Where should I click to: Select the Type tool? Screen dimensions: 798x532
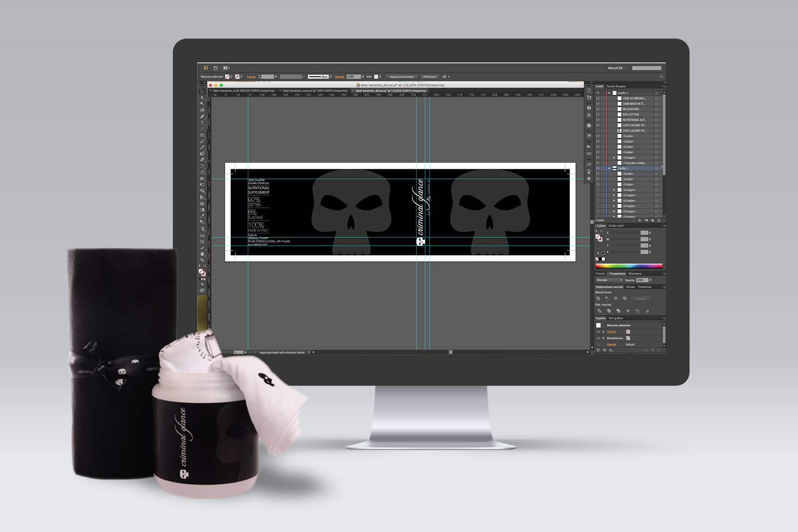pyautogui.click(x=202, y=123)
